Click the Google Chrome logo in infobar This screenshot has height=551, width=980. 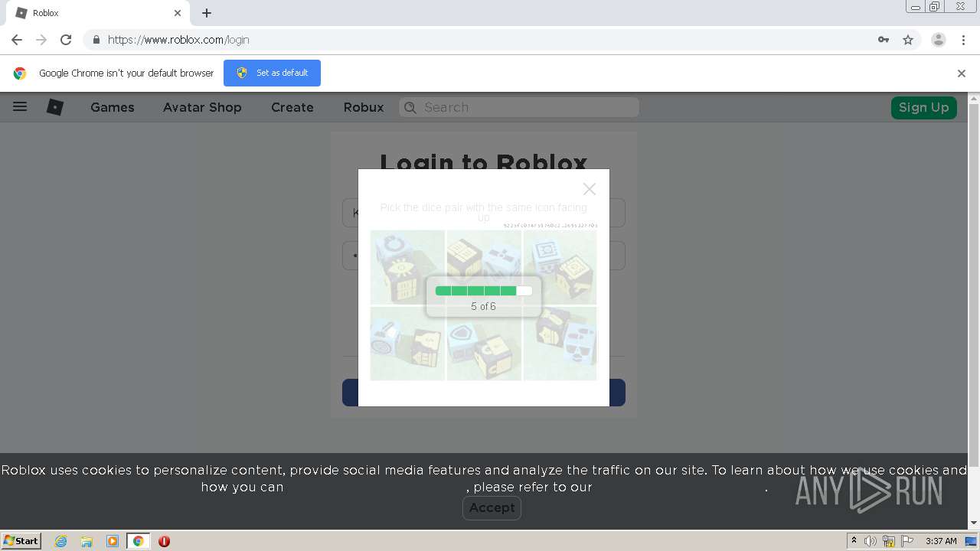click(x=20, y=73)
